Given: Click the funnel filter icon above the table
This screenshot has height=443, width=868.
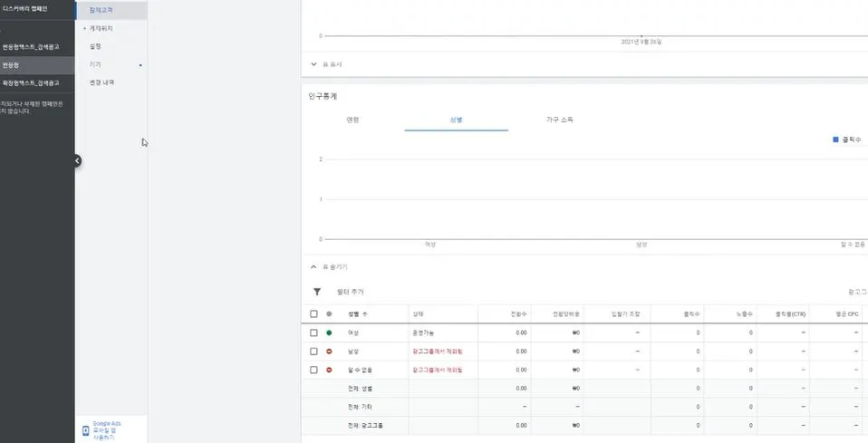Looking at the screenshot, I should [317, 292].
